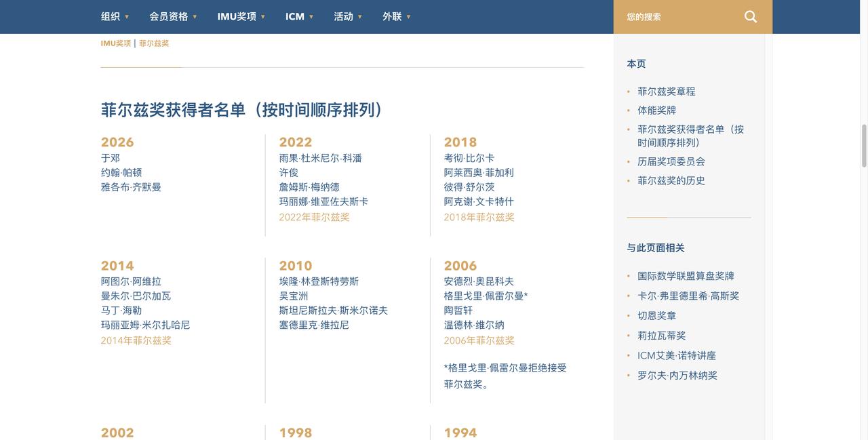Click the 2018 year heading

pyautogui.click(x=460, y=142)
